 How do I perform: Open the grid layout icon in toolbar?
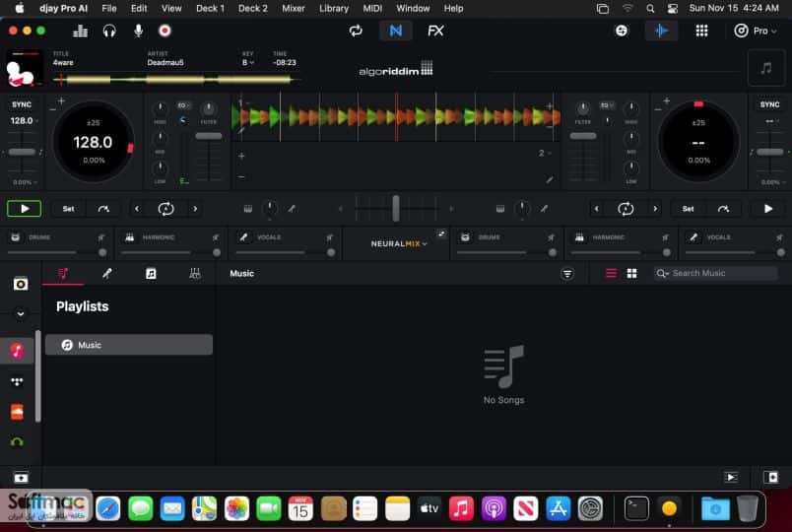click(701, 31)
